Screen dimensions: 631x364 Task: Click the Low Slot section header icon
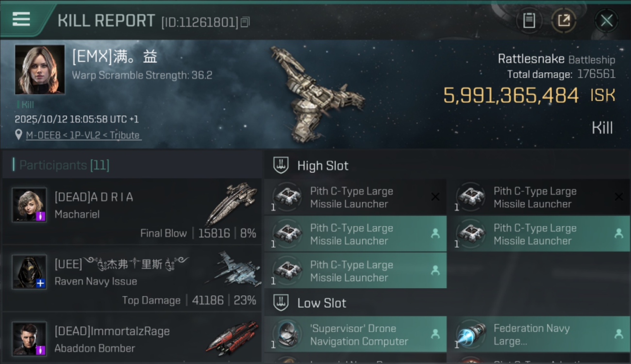[x=281, y=303]
